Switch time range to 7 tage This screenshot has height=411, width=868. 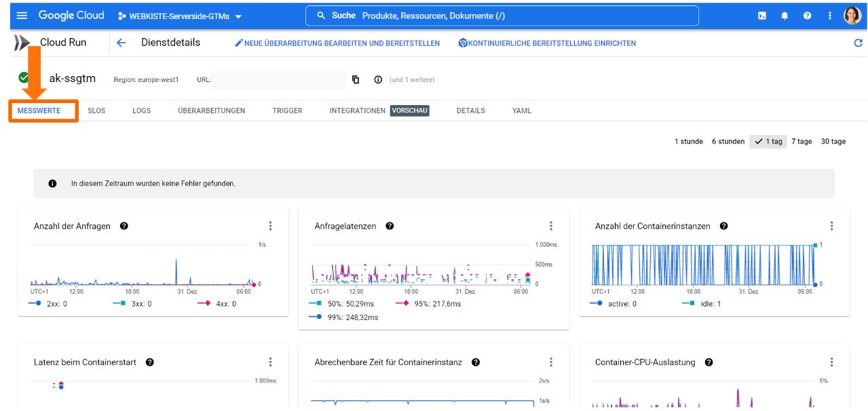801,142
